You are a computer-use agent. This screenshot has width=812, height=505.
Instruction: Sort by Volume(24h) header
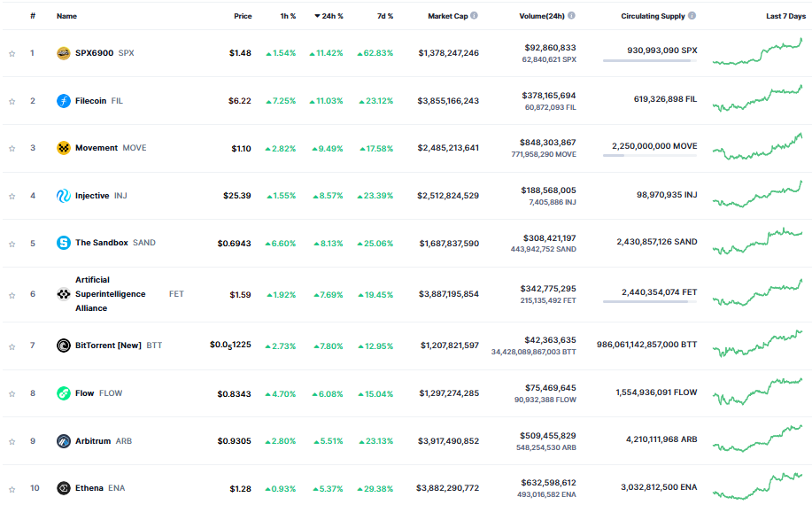coord(542,16)
